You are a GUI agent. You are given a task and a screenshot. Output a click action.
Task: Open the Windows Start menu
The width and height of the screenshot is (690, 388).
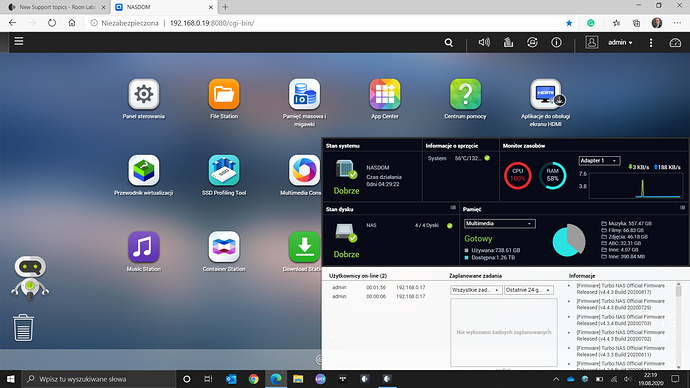11,379
